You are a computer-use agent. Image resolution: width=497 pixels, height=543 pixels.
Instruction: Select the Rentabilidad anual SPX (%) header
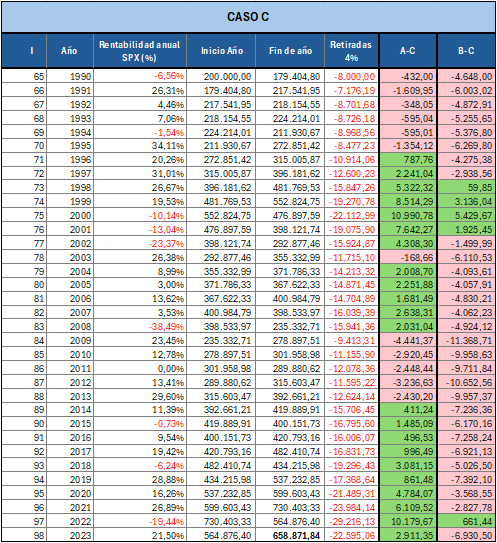140,51
